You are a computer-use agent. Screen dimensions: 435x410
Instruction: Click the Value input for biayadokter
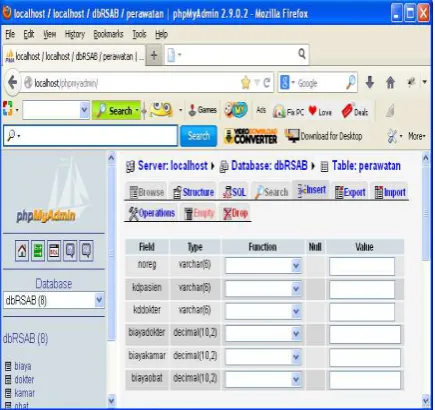click(x=365, y=334)
